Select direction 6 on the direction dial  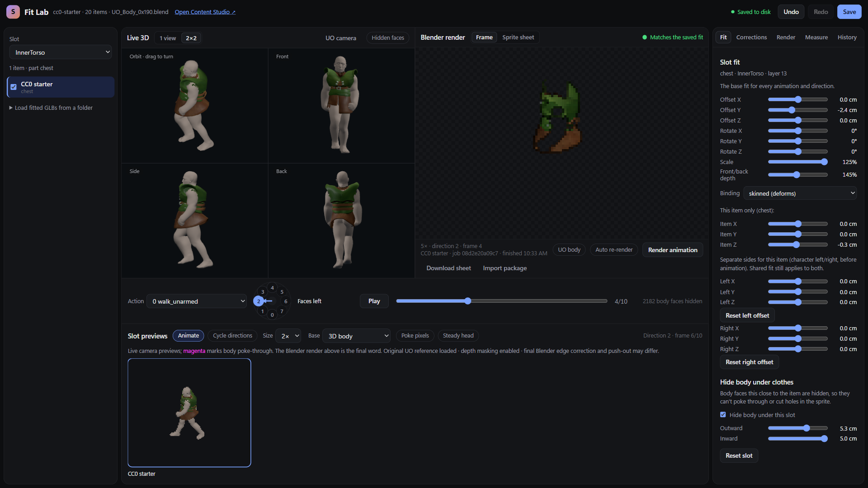(286, 301)
